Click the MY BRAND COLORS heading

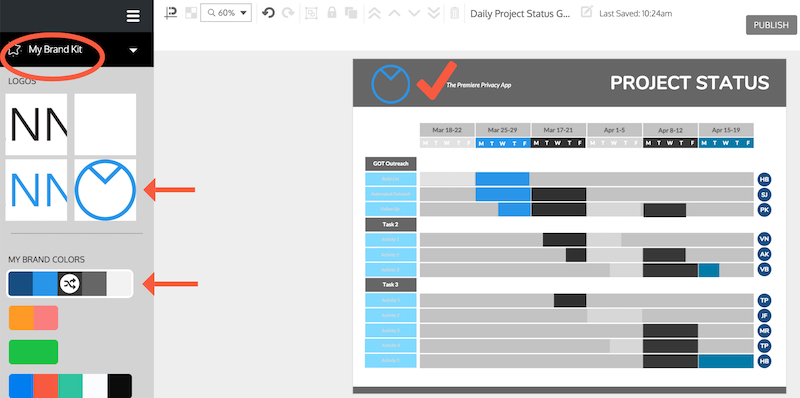click(x=46, y=260)
